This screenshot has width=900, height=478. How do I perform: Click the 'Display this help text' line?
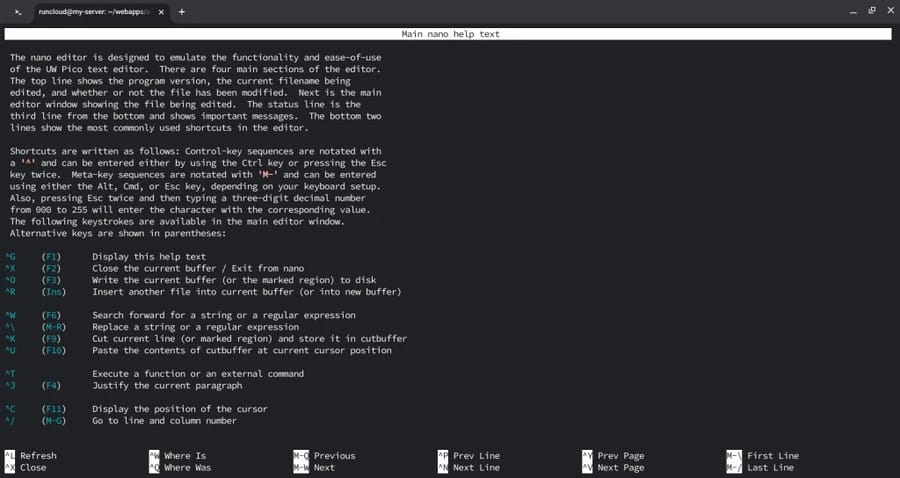(149, 257)
